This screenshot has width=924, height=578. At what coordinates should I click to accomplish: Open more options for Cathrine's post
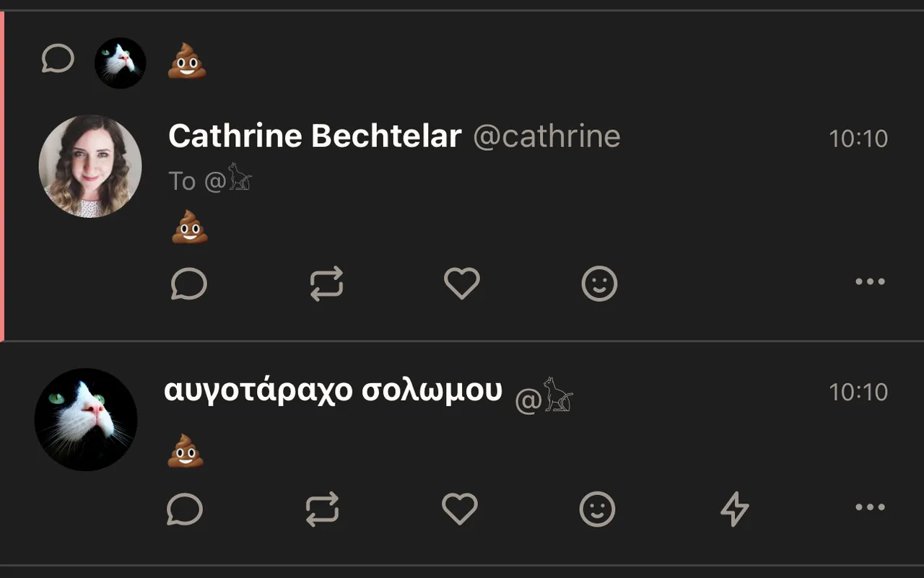click(870, 282)
